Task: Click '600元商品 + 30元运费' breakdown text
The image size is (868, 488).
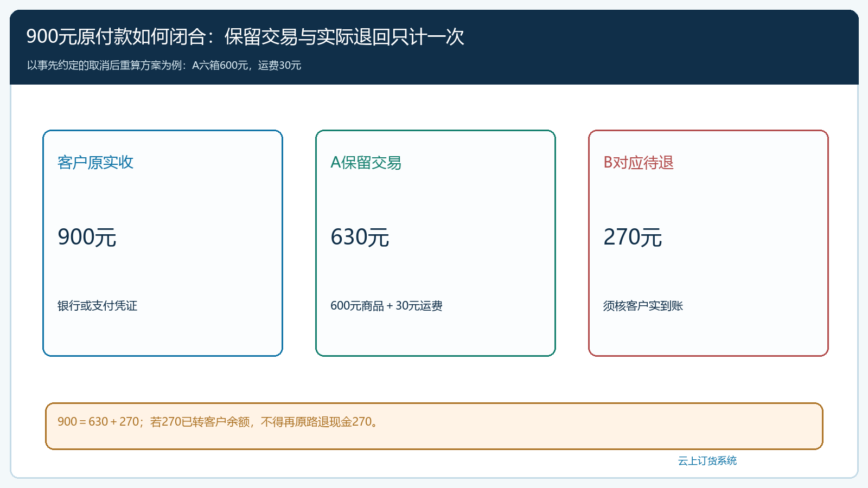Action: coord(386,306)
